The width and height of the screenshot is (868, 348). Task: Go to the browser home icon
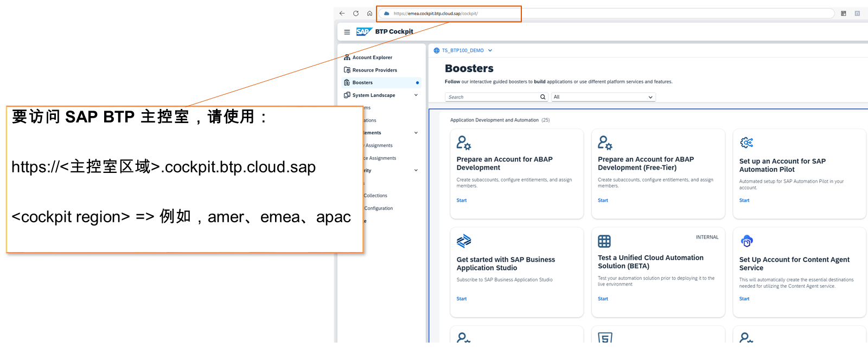[369, 14]
